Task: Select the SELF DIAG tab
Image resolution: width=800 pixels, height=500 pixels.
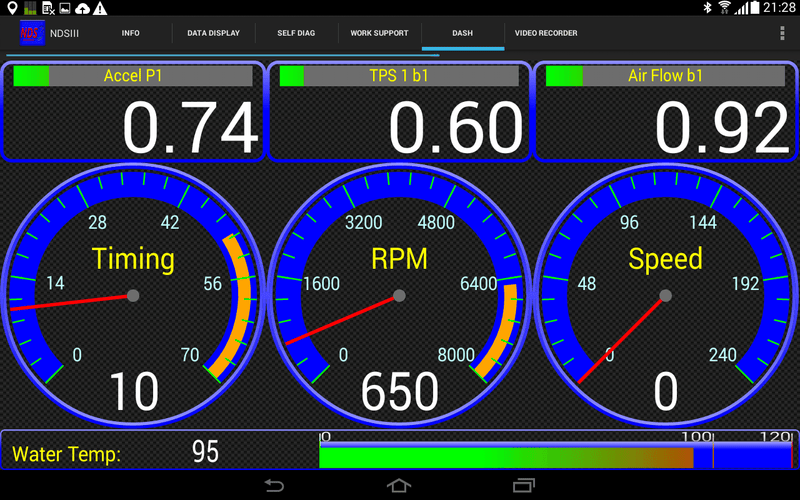Action: [x=296, y=33]
